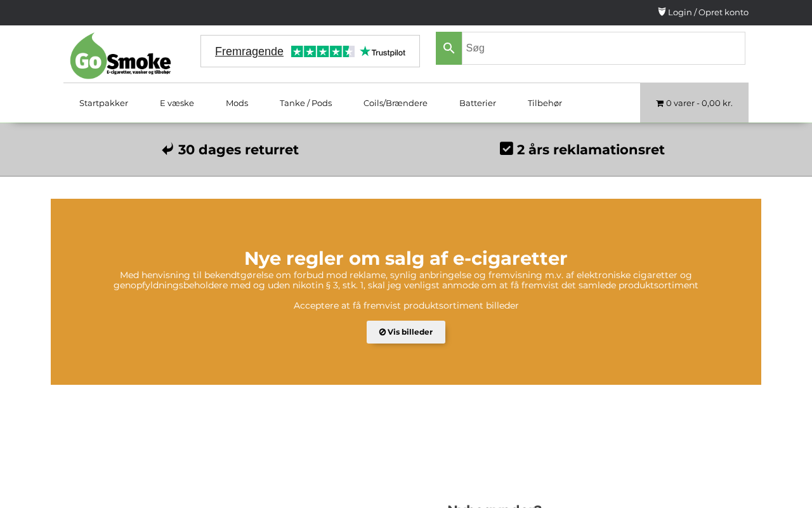Click the green search magnifier icon
This screenshot has width=812, height=508.
tap(449, 48)
